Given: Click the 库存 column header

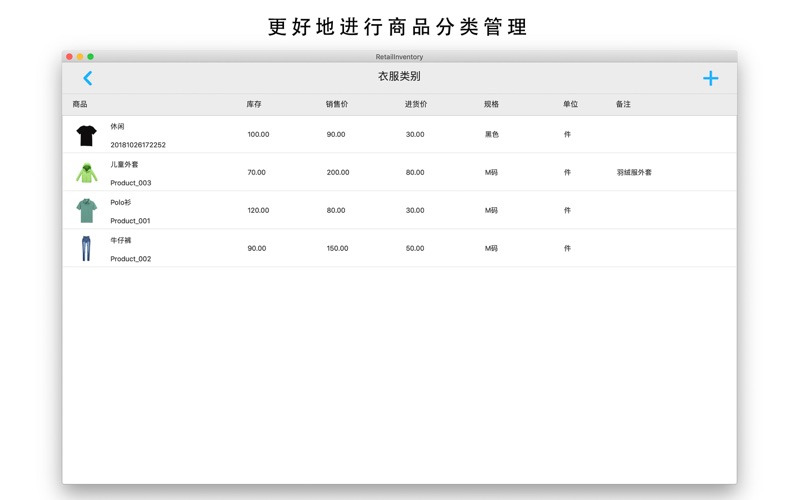Looking at the screenshot, I should 255,104.
